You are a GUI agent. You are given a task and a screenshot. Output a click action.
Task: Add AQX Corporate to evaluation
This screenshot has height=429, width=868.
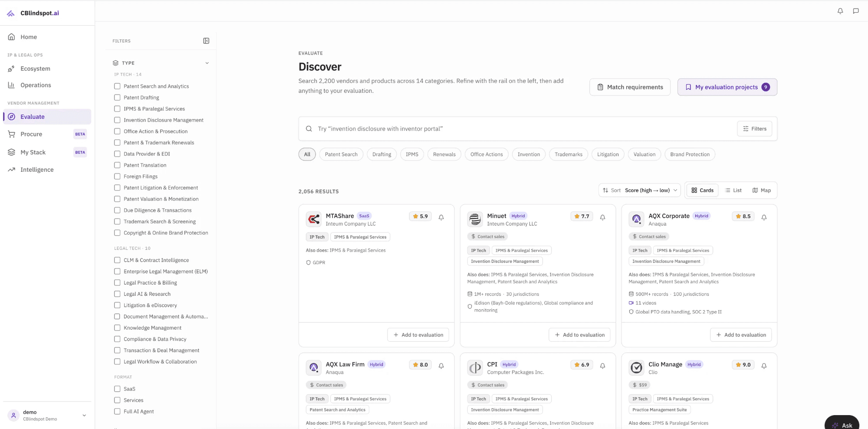[x=741, y=335]
